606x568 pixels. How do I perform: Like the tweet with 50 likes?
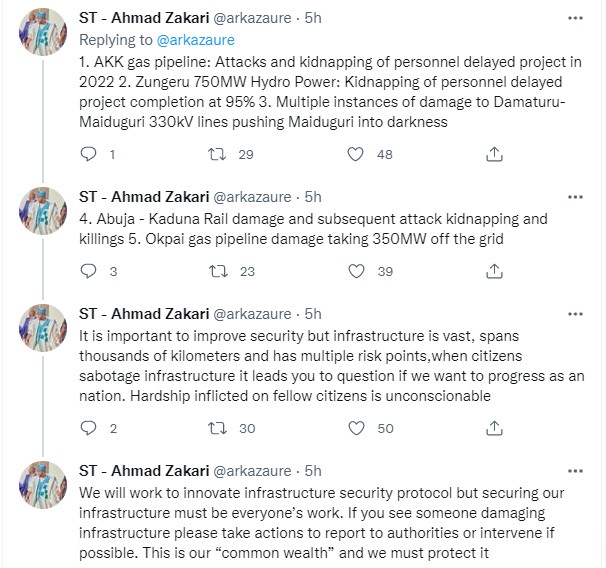(x=355, y=428)
